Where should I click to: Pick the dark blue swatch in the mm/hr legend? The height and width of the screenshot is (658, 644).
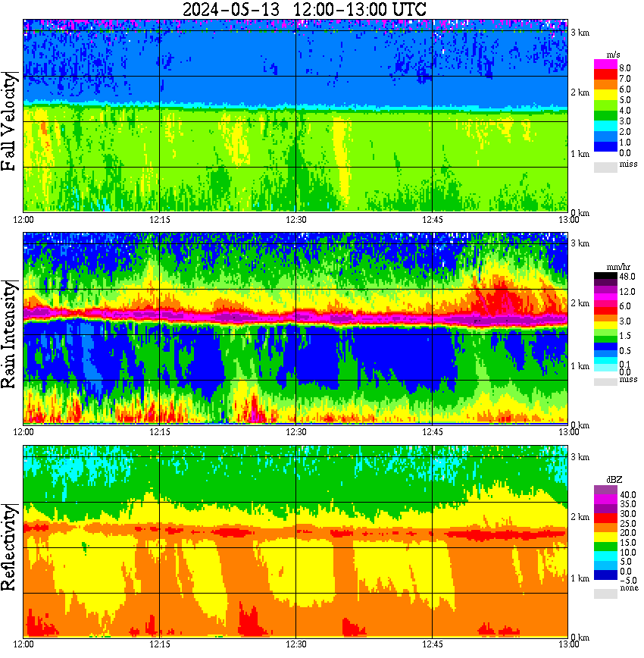[x=605, y=346]
